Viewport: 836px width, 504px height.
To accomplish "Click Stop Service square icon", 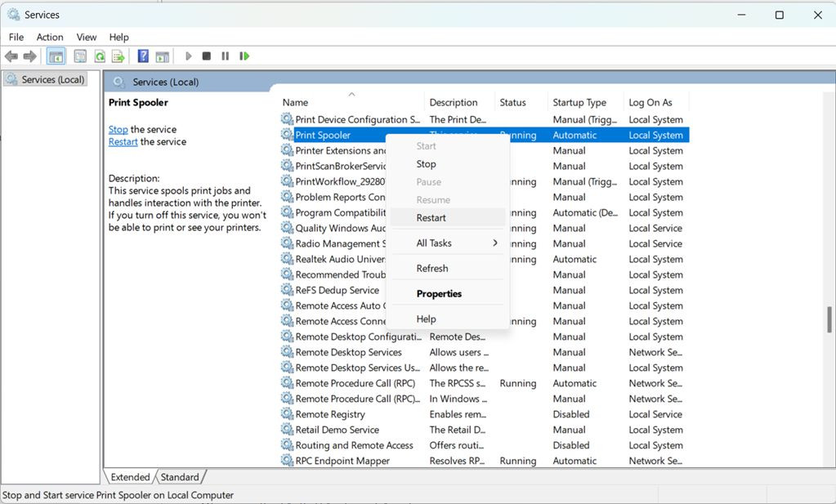I will click(207, 56).
